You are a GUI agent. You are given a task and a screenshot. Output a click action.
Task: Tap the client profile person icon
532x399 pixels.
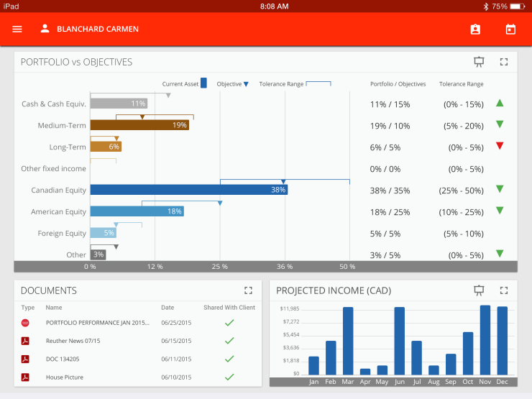[x=45, y=29]
